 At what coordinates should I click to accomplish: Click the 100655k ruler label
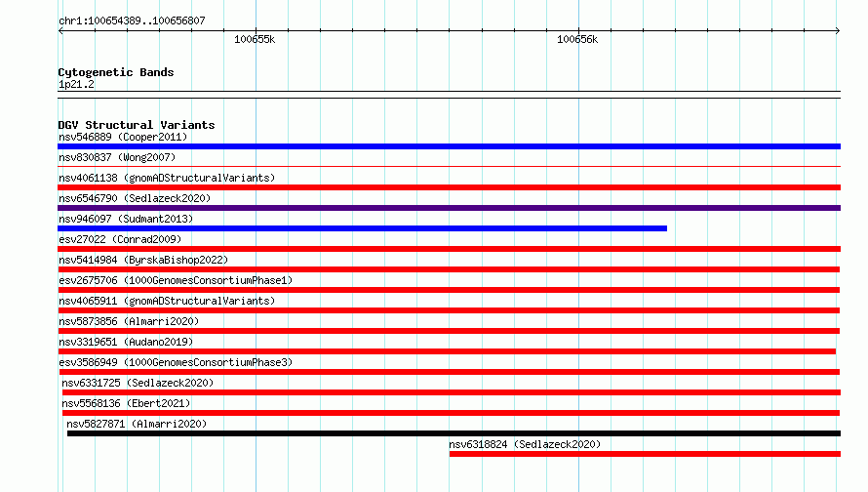pos(255,39)
